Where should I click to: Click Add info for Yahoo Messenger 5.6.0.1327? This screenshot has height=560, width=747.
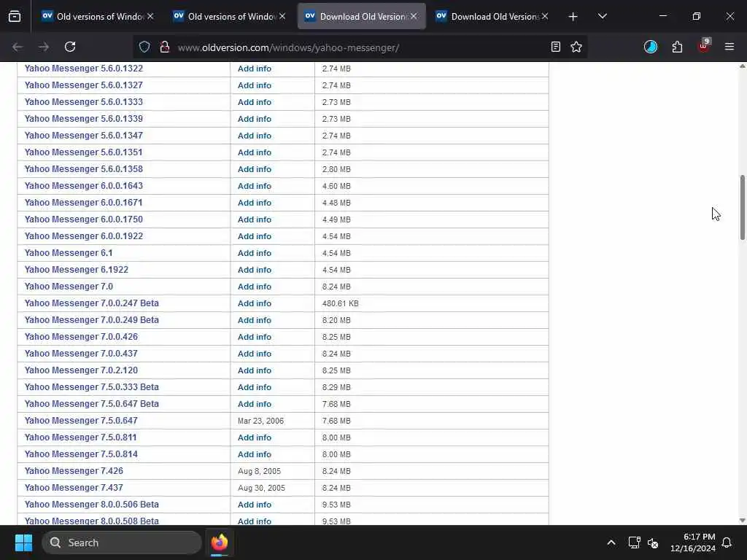tap(255, 85)
